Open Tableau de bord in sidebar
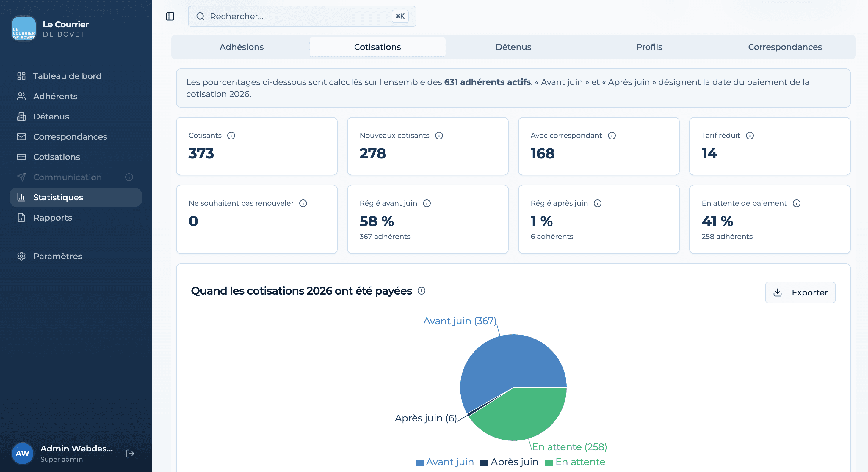 [76, 76]
